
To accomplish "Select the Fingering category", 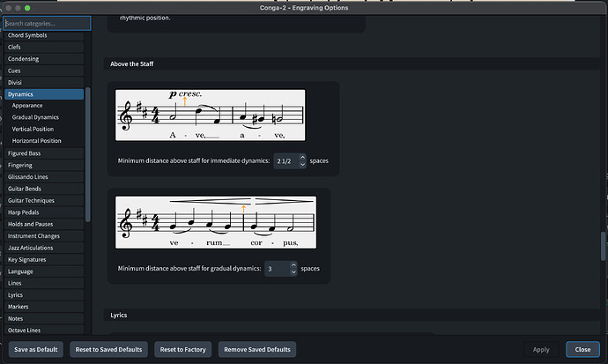I will pyautogui.click(x=44, y=165).
